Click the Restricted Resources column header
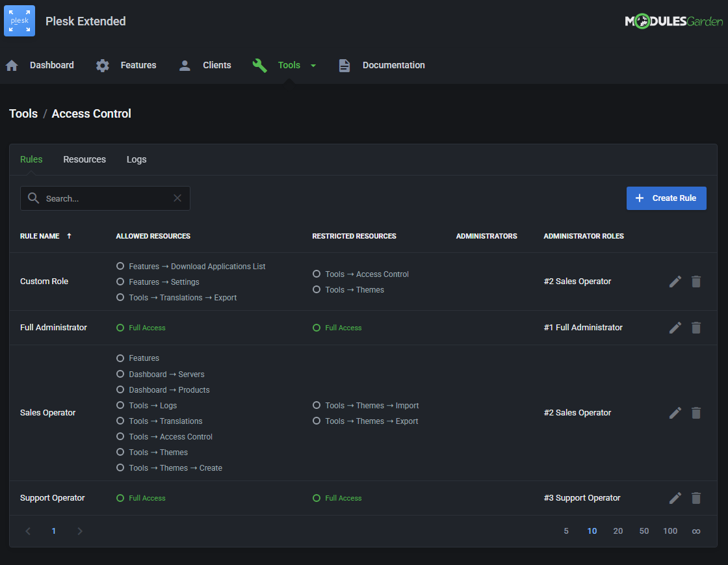Image resolution: width=728 pixels, height=565 pixels. pos(354,236)
